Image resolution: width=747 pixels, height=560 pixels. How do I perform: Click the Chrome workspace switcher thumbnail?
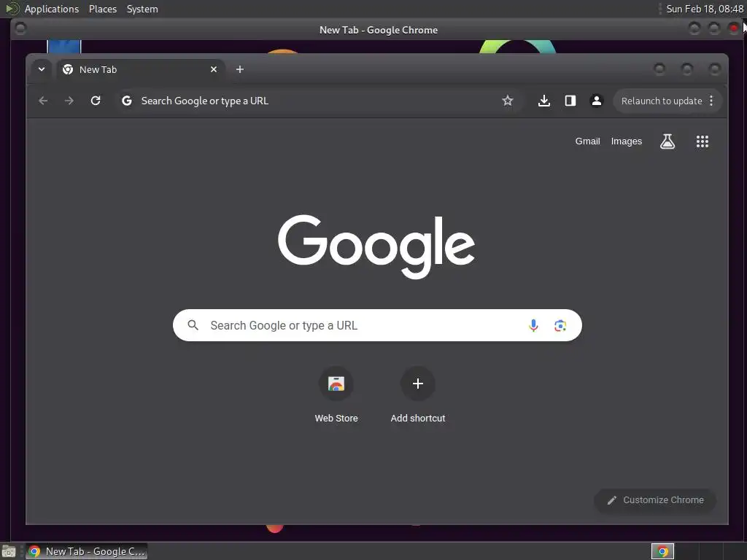(662, 551)
